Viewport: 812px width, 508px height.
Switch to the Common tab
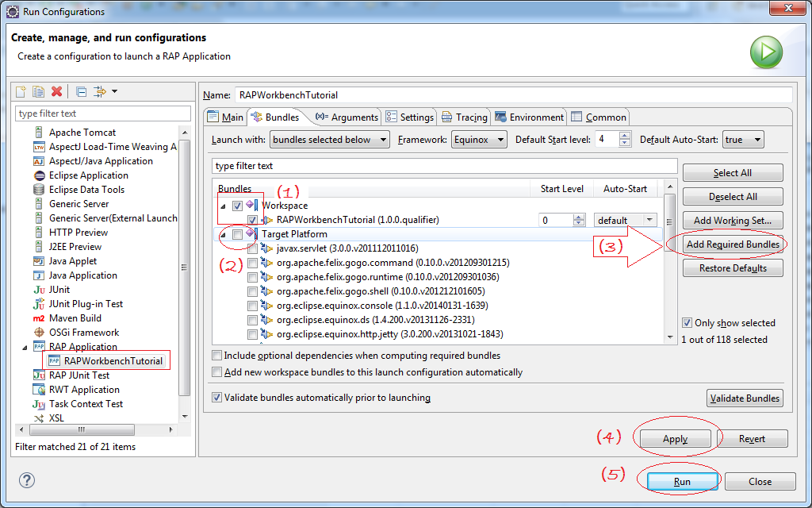point(599,117)
